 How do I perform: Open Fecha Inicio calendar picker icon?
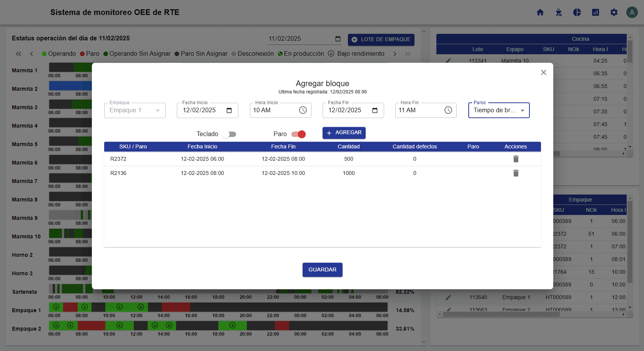click(229, 111)
